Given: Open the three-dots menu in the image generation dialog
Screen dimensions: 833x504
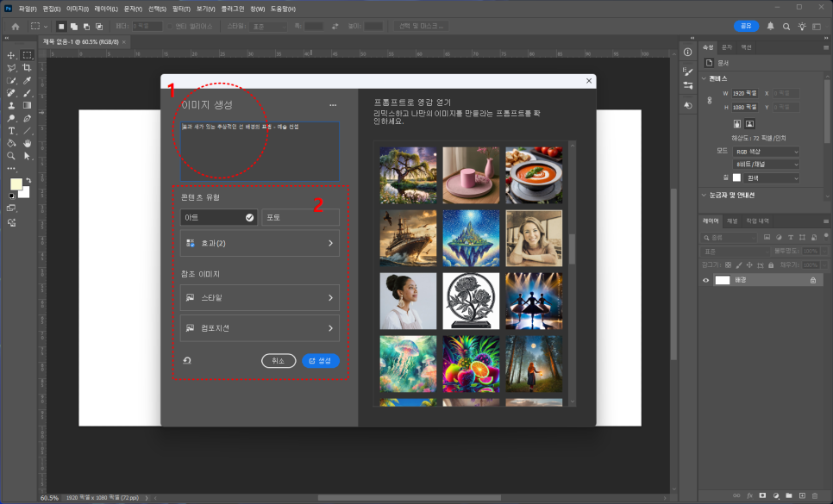Looking at the screenshot, I should point(333,105).
